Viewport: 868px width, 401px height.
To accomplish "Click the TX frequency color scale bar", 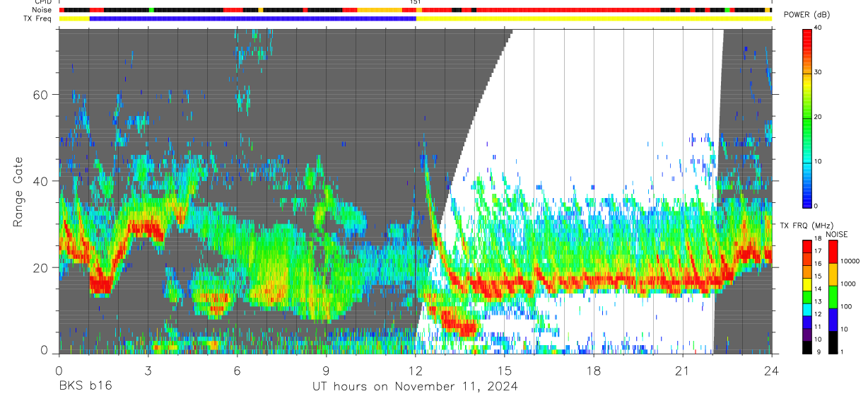I will point(807,296).
